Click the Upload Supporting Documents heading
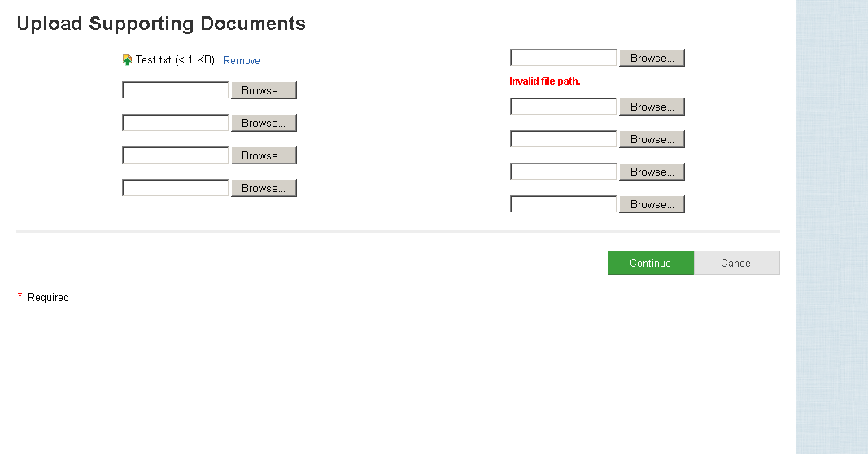Viewport: 868px width, 454px height. click(161, 24)
